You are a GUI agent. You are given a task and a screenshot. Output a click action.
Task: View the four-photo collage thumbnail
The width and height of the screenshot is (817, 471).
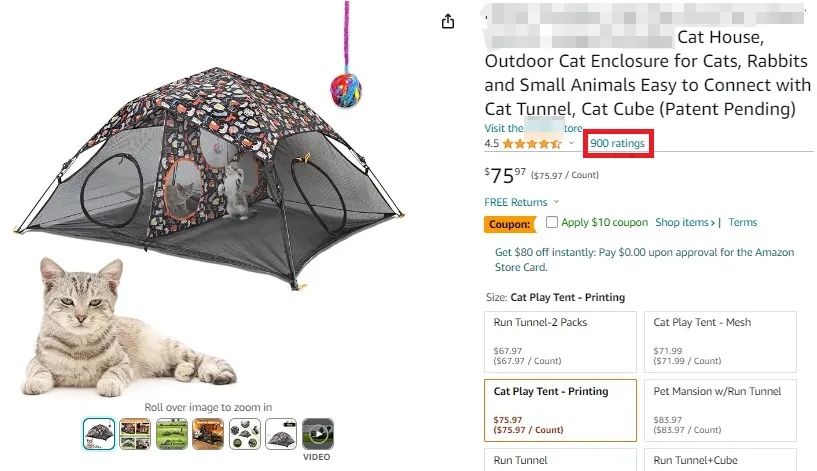coord(135,434)
